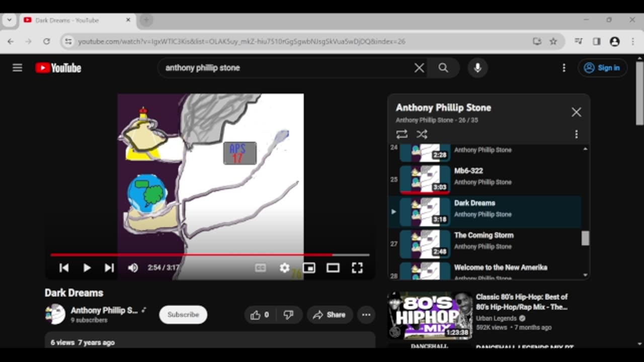The height and width of the screenshot is (362, 644).
Task: Open tab search dropdown
Action: 9,20
